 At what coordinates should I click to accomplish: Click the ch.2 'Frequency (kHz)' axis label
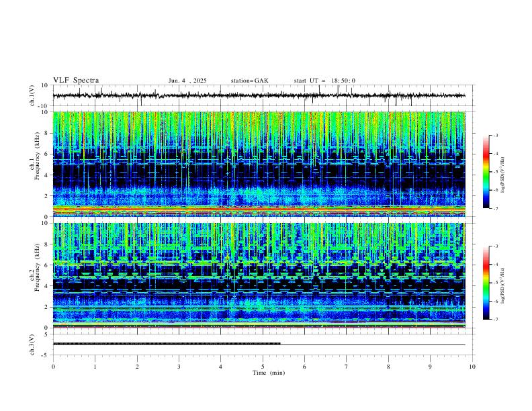38,267
